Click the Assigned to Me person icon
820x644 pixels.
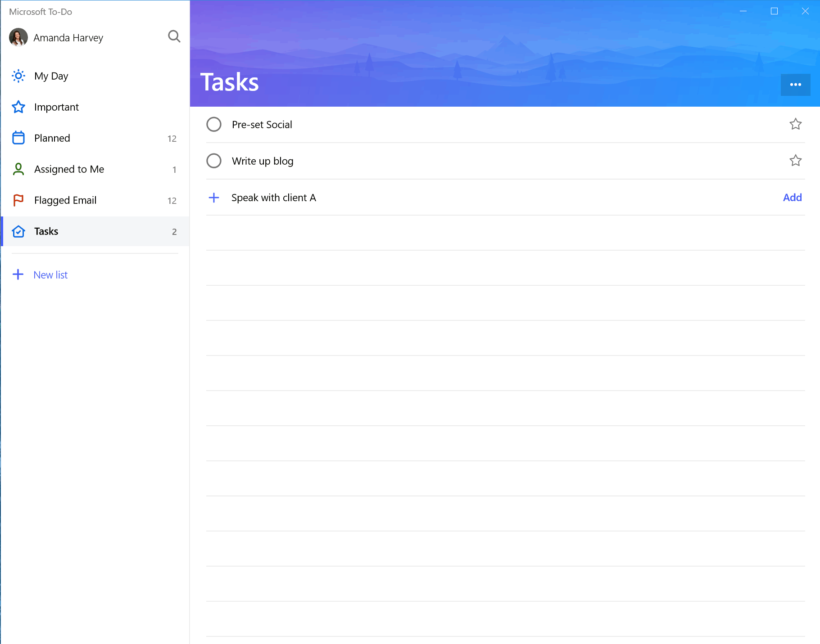click(x=18, y=169)
